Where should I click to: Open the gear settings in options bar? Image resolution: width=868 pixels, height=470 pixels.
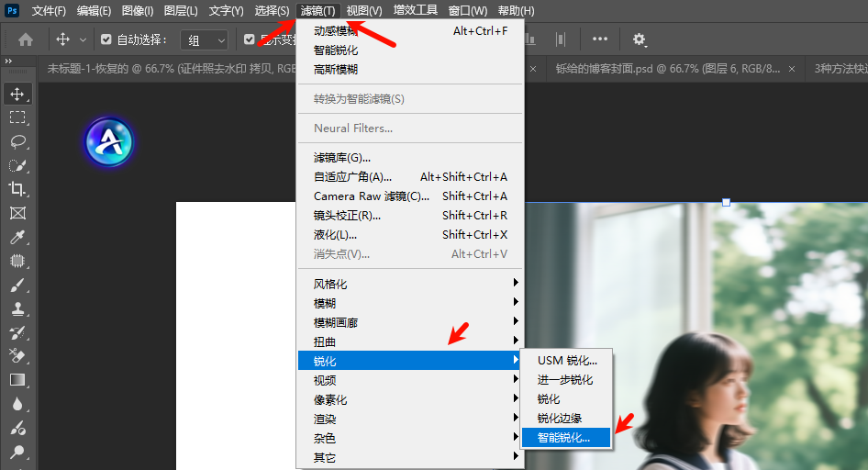click(x=639, y=39)
